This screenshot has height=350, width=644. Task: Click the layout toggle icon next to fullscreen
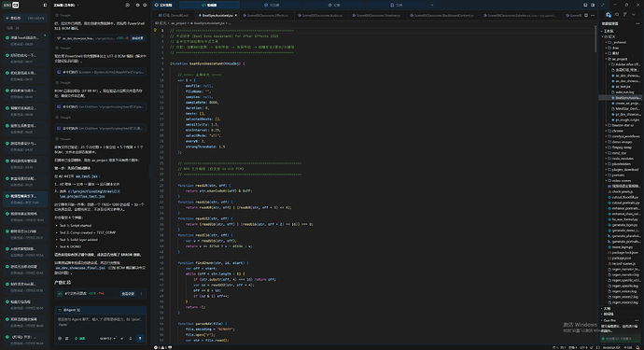(593, 5)
